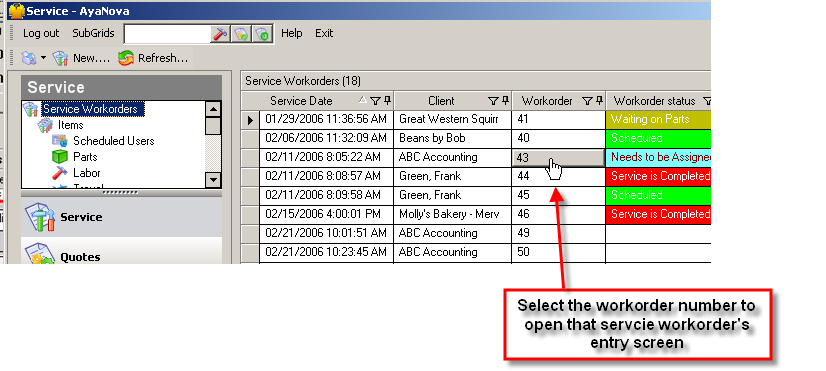Image resolution: width=826 pixels, height=371 pixels.
Task: Click the 02/15/2006 4:00:01 PM date cell
Action: [x=326, y=214]
